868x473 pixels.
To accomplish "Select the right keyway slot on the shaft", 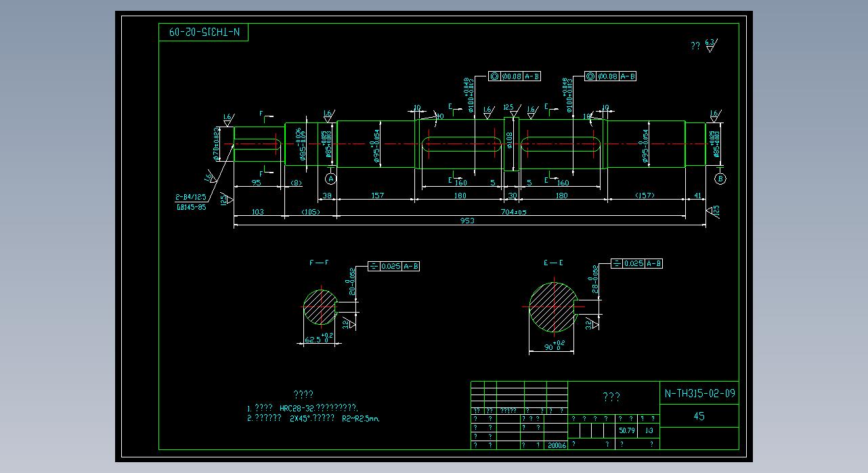I will click(x=561, y=144).
